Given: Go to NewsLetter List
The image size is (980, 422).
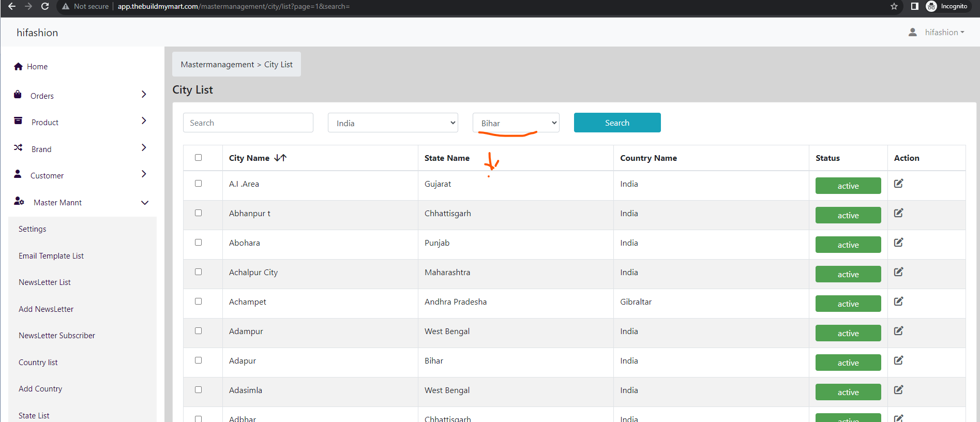Looking at the screenshot, I should tap(44, 282).
